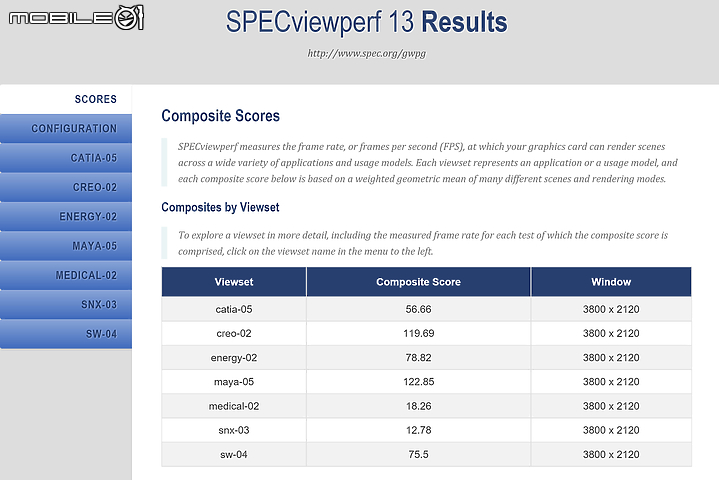The image size is (719, 480).
Task: Click the score value 12.78
Action: coord(418,430)
